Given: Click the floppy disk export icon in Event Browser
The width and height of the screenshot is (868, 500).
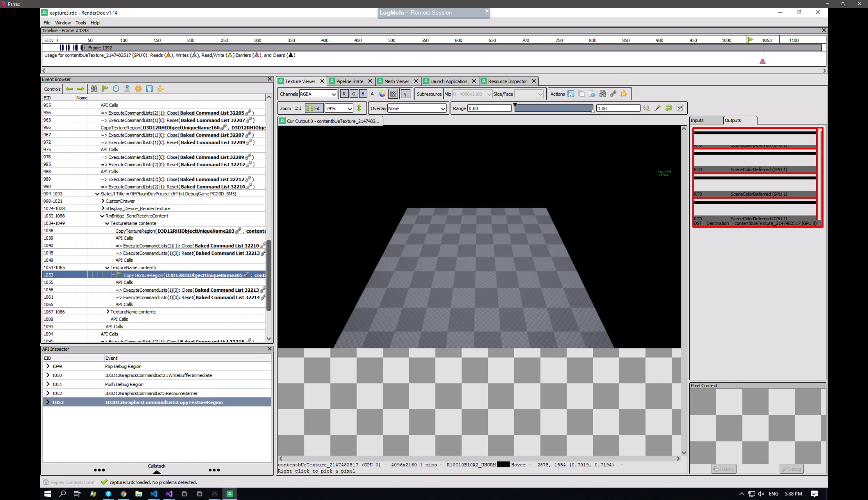Looking at the screenshot, I should pyautogui.click(x=149, y=89).
